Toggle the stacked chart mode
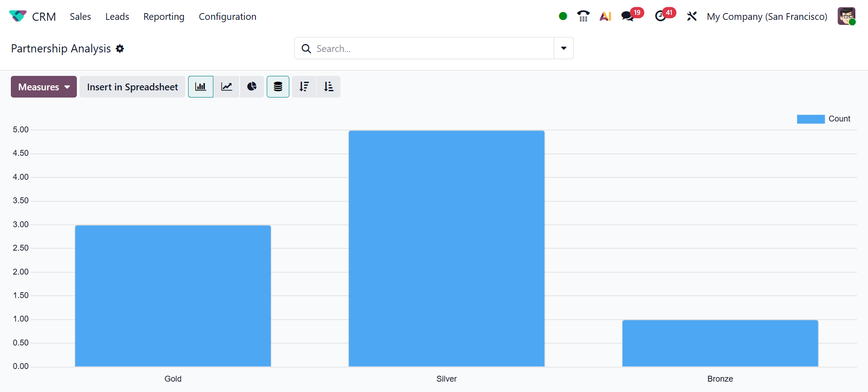868x392 pixels. [x=278, y=87]
